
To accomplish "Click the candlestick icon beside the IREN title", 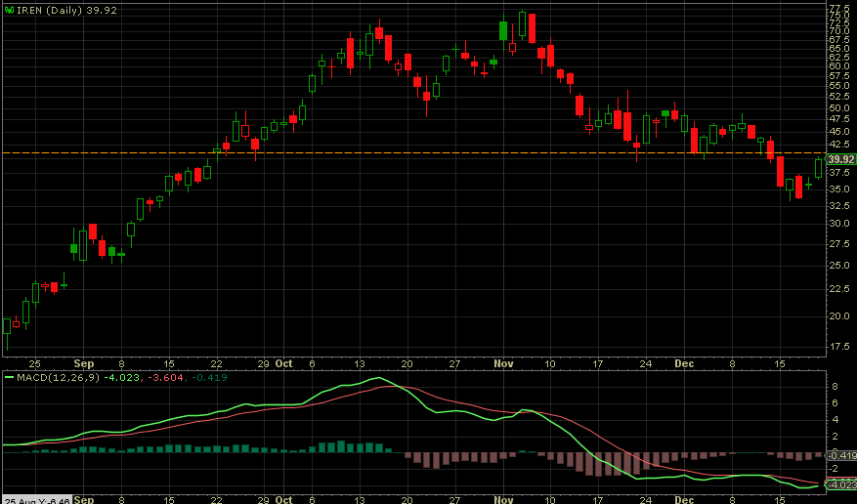I will click(x=10, y=10).
